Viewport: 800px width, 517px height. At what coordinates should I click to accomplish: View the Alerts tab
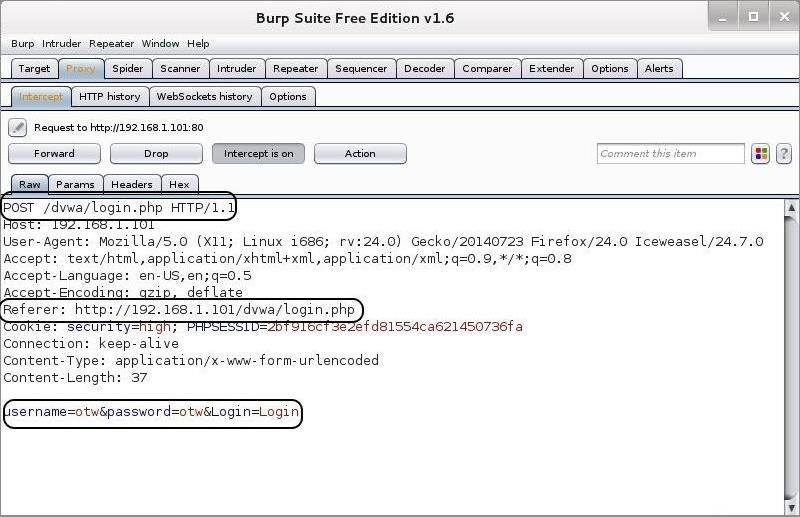coord(659,68)
